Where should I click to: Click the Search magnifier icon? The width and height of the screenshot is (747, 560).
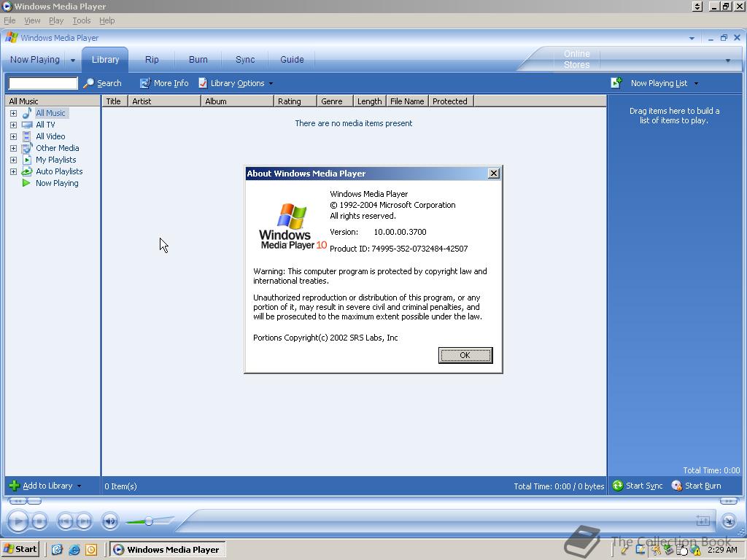click(x=88, y=83)
